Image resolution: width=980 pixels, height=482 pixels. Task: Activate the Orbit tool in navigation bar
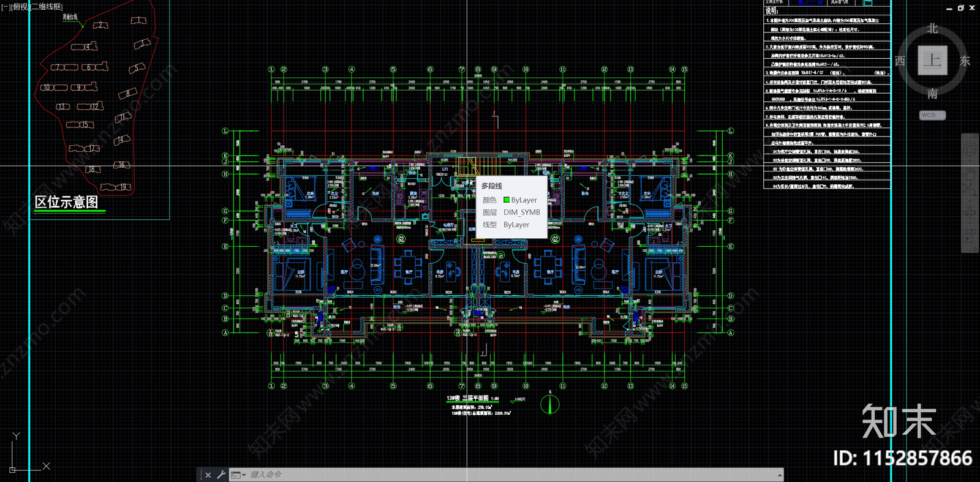(x=970, y=212)
